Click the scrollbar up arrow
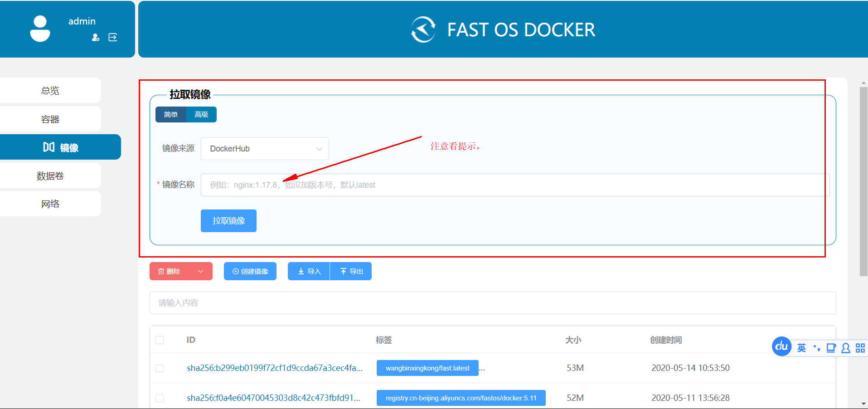Screen dimensions: 868x409 point(863,83)
